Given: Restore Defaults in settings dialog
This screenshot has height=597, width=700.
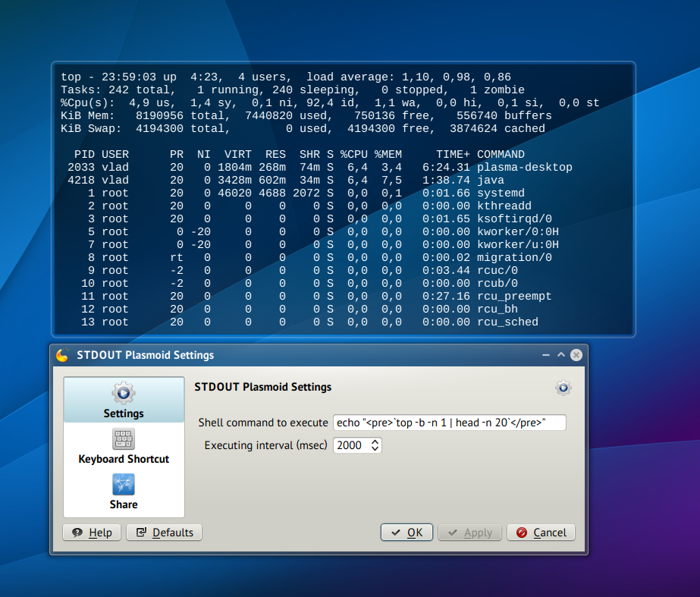Looking at the screenshot, I should point(165,533).
